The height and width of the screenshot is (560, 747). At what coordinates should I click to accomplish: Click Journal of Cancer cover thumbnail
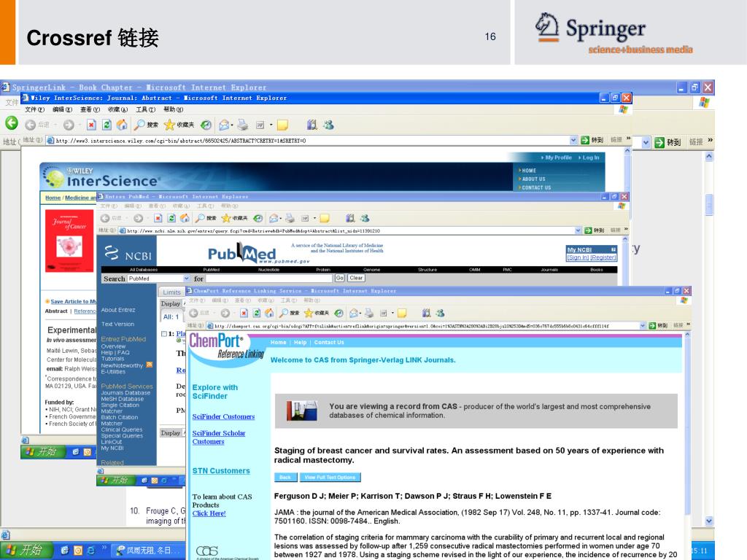pyautogui.click(x=69, y=241)
